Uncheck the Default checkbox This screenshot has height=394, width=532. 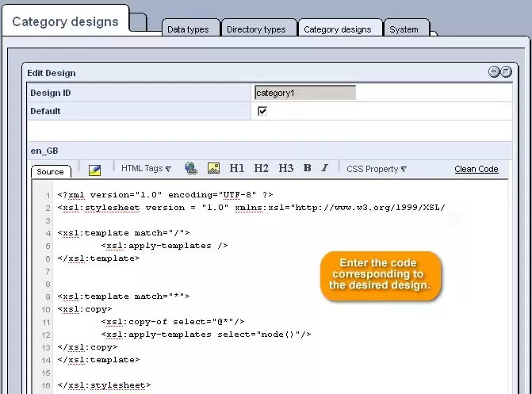tap(262, 111)
